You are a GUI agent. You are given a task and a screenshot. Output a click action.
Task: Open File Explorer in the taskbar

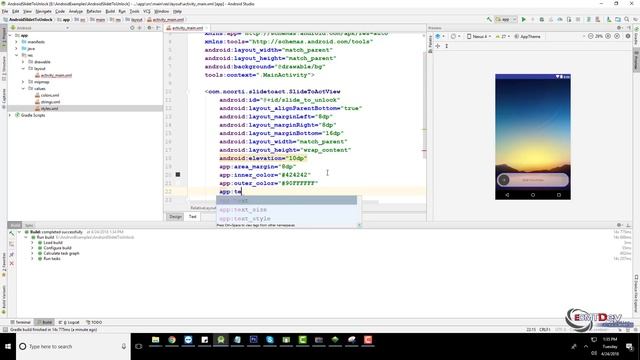click(x=156, y=340)
